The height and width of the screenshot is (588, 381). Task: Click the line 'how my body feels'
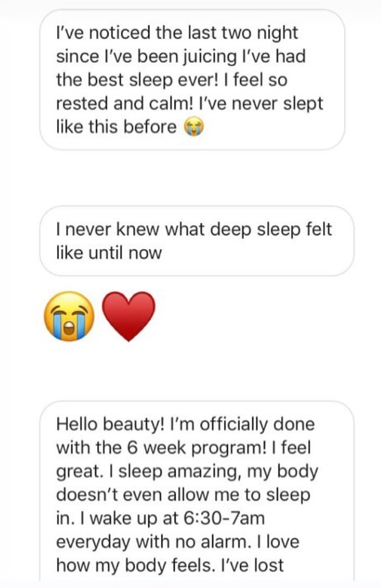136,565
